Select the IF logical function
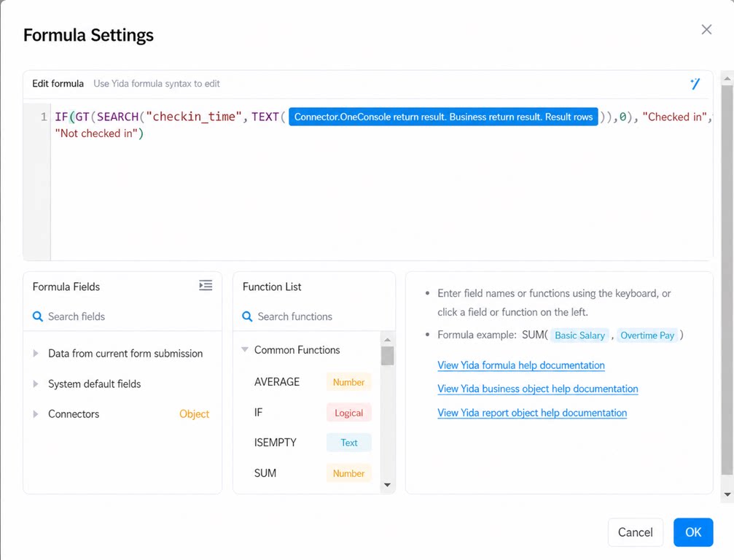 [x=312, y=413]
